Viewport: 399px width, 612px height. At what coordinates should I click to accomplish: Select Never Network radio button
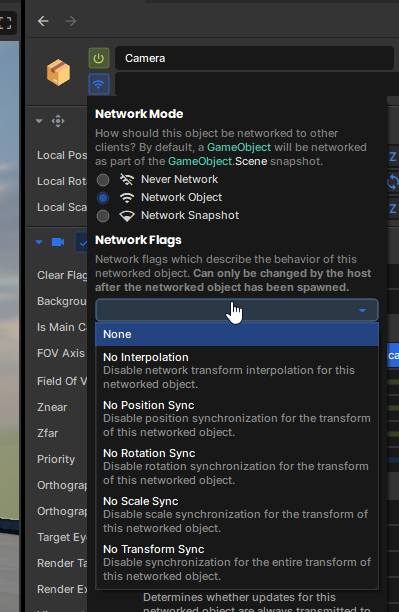click(x=103, y=180)
